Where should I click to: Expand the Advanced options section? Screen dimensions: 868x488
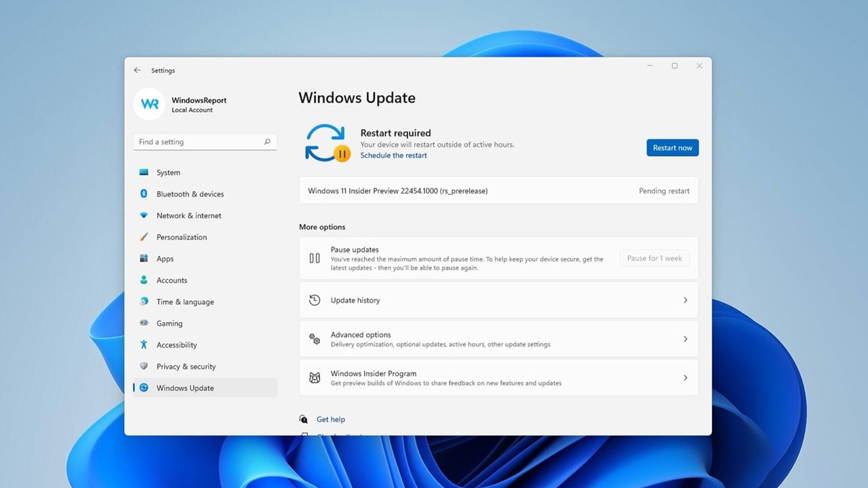pyautogui.click(x=686, y=338)
